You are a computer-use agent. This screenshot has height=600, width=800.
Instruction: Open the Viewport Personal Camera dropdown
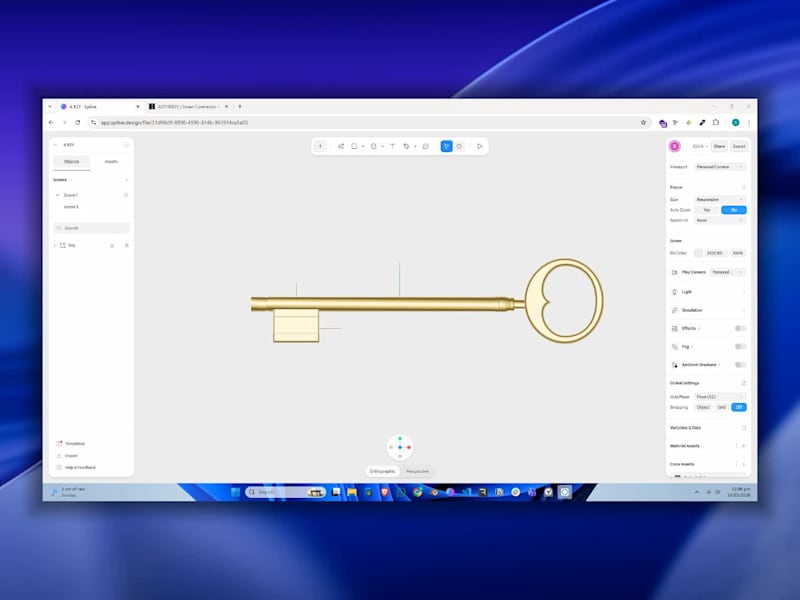720,167
